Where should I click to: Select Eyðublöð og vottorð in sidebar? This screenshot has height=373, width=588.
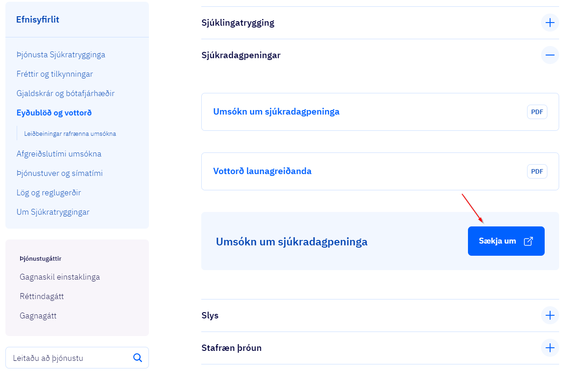(x=54, y=113)
